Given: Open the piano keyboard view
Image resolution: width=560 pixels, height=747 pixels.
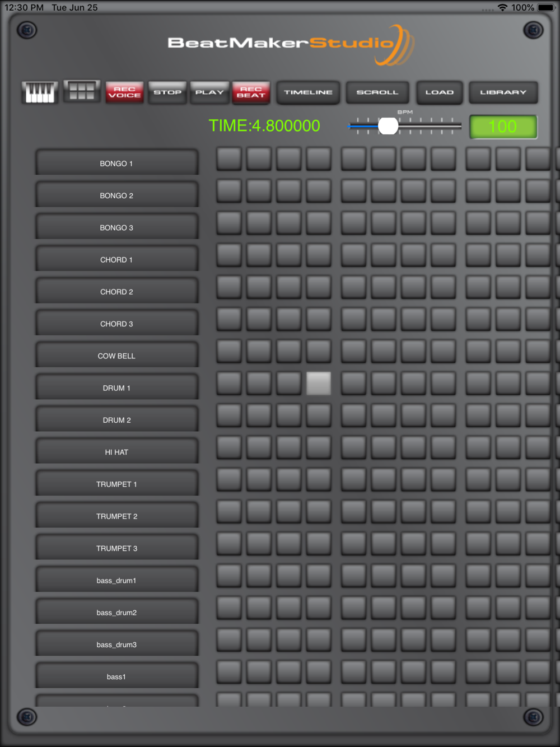Looking at the screenshot, I should (40, 92).
